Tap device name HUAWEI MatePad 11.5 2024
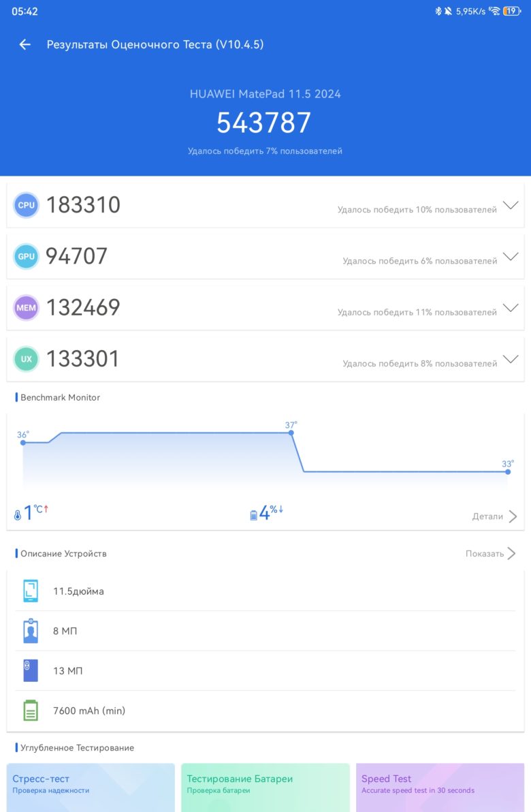This screenshot has width=531, height=812. [265, 94]
